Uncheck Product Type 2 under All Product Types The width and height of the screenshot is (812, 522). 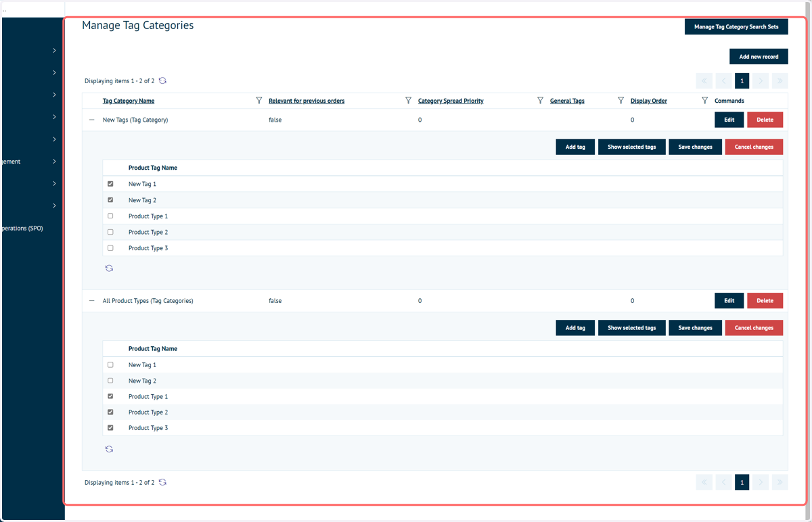(x=110, y=412)
